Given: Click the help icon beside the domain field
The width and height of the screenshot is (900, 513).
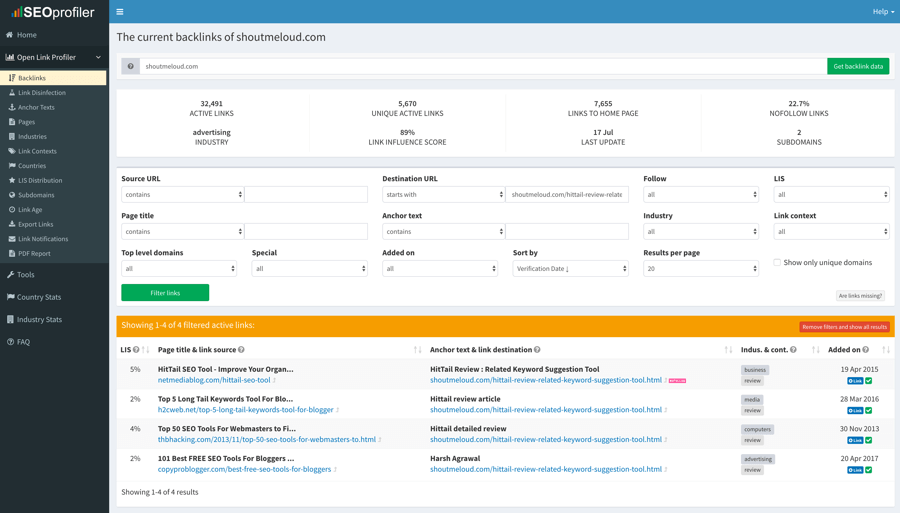Looking at the screenshot, I should click(130, 66).
